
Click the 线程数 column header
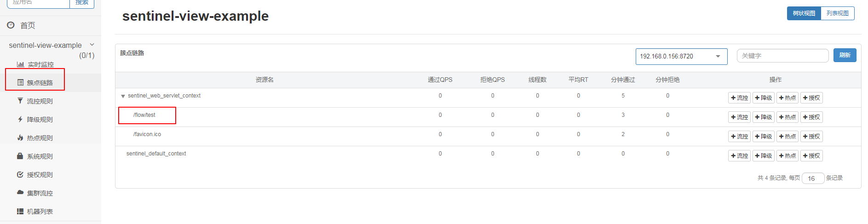pos(537,80)
